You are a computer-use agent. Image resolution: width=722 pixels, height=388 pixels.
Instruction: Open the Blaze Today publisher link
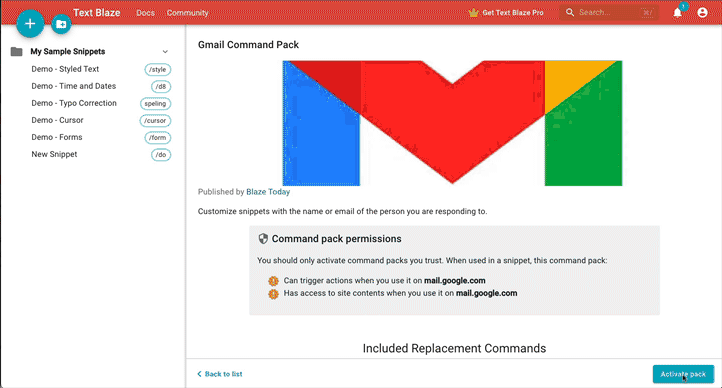[268, 192]
